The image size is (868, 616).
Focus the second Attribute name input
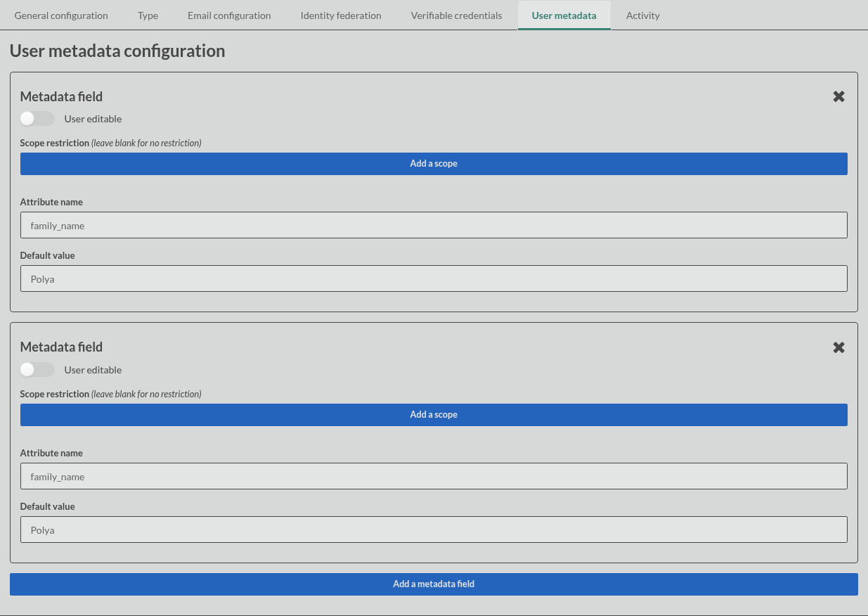[434, 476]
